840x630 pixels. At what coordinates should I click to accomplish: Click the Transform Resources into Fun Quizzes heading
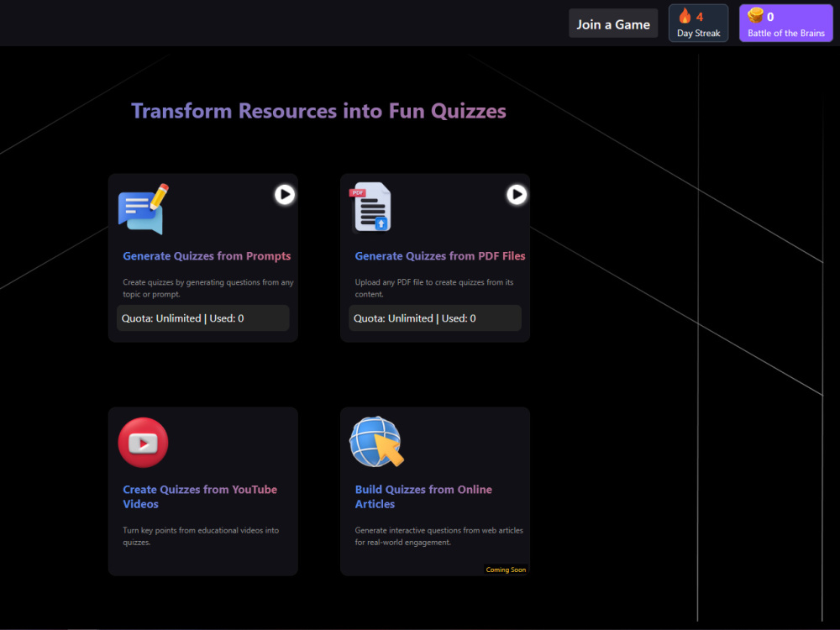point(318,111)
